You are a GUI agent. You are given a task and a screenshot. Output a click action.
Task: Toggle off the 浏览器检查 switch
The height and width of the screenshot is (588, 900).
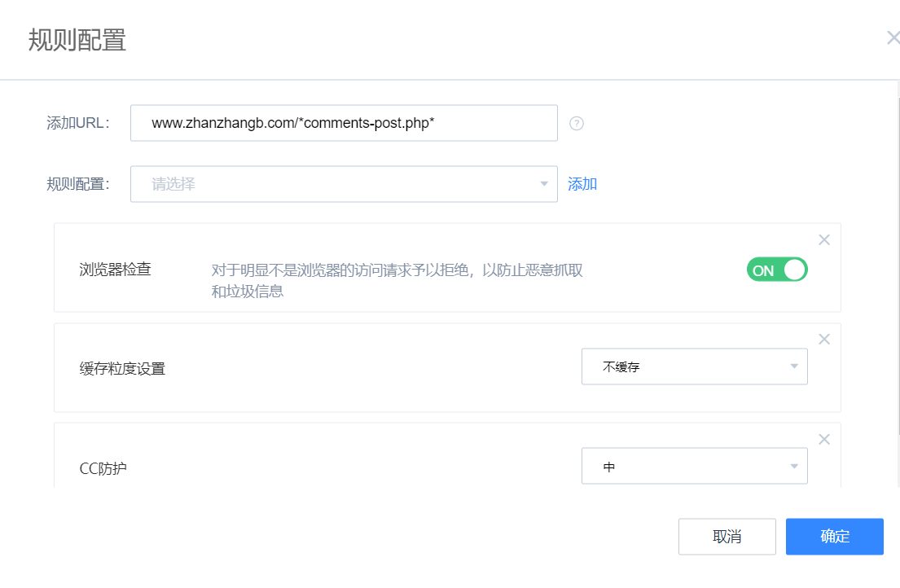pos(776,270)
